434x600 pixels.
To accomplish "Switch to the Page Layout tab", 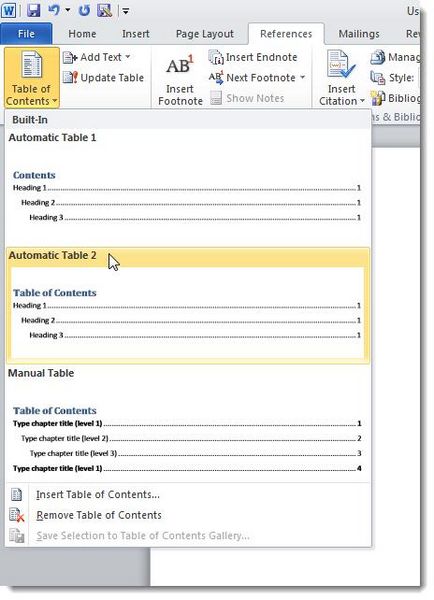I will [204, 34].
